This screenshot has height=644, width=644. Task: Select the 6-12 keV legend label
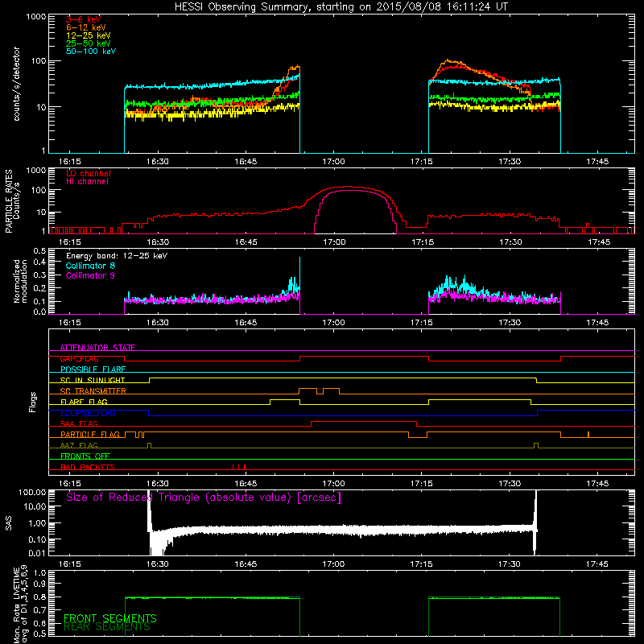click(86, 27)
